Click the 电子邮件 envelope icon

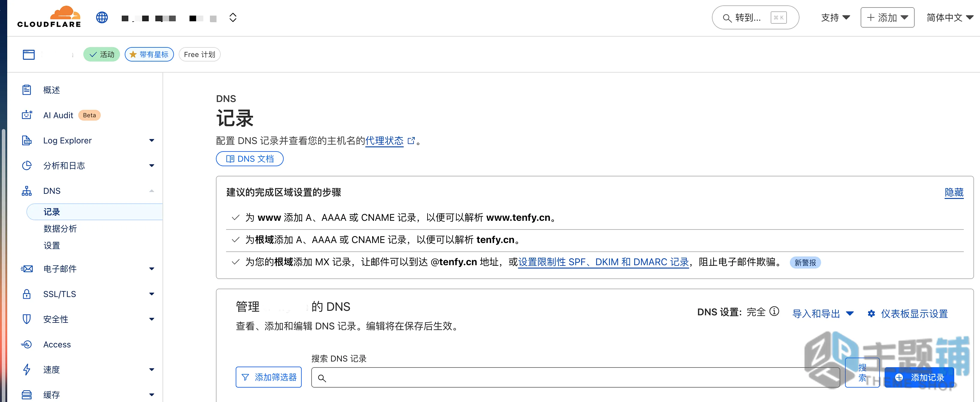pyautogui.click(x=27, y=269)
